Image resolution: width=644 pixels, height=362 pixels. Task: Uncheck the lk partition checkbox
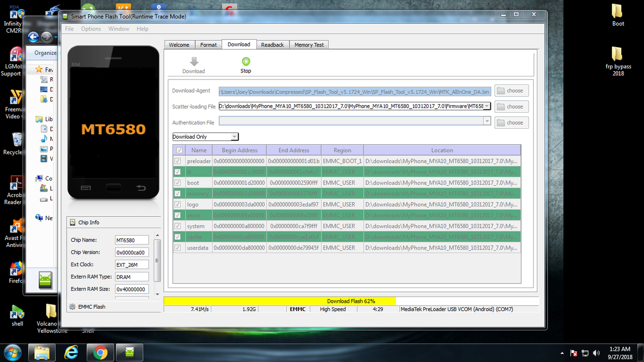coord(177,172)
